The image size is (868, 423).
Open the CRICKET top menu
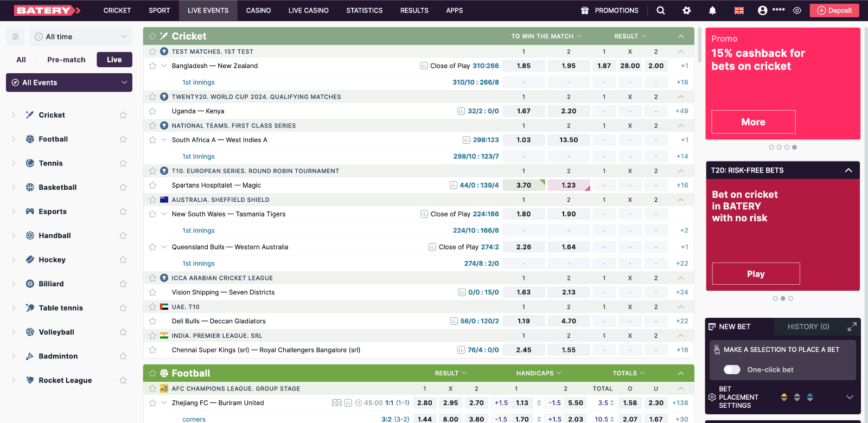117,10
